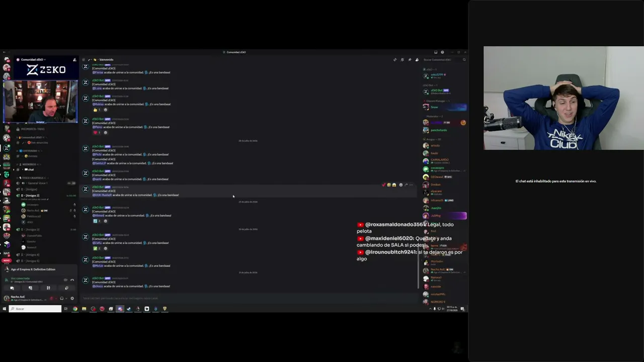Toggle headphone deafen in user panel
Viewport: 644px width, 362px height.
(x=62, y=298)
